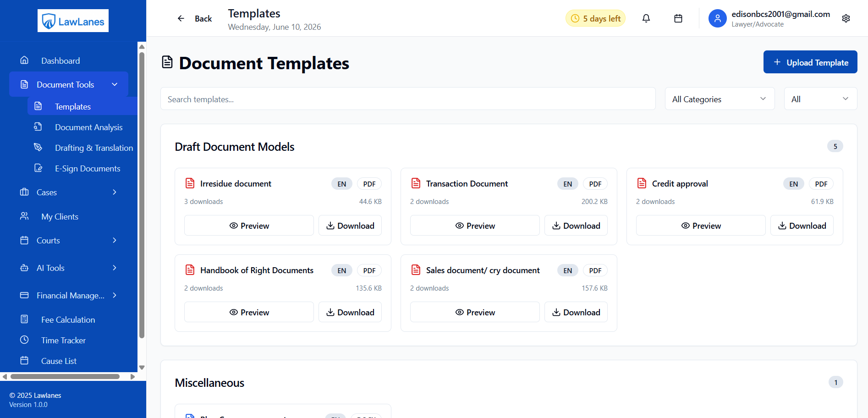Click the back arrow icon
The height and width of the screenshot is (418, 868).
click(181, 18)
